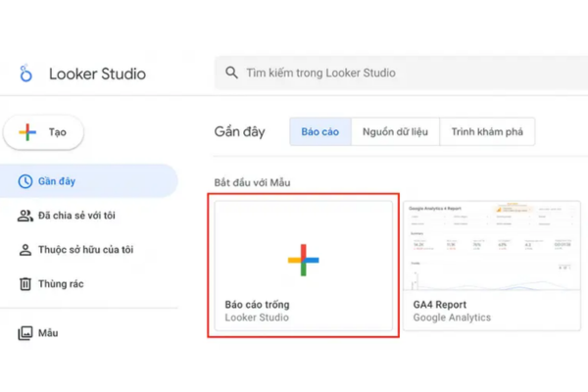Focus the Tìm kiếm trong Looker Studio search field
The height and width of the screenshot is (392, 588).
coord(401,73)
